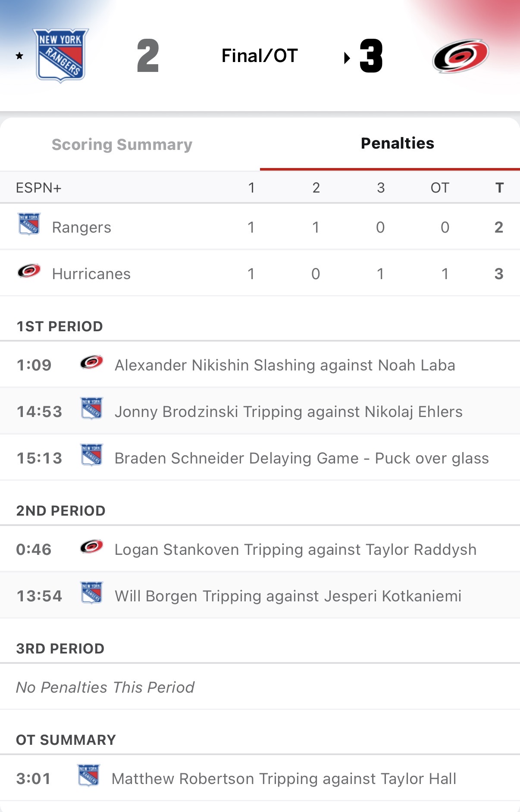This screenshot has width=520, height=812.
Task: Open the Rangers team name link
Action: tap(81, 227)
